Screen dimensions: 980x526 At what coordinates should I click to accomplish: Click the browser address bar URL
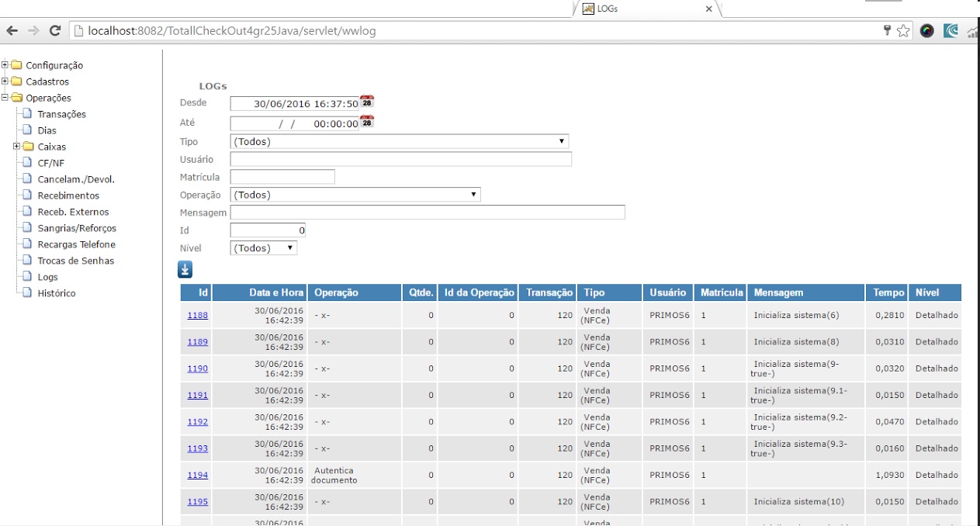click(233, 31)
